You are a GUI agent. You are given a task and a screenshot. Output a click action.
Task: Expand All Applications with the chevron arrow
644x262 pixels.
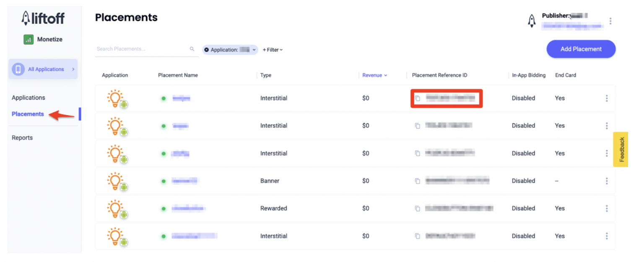point(74,69)
